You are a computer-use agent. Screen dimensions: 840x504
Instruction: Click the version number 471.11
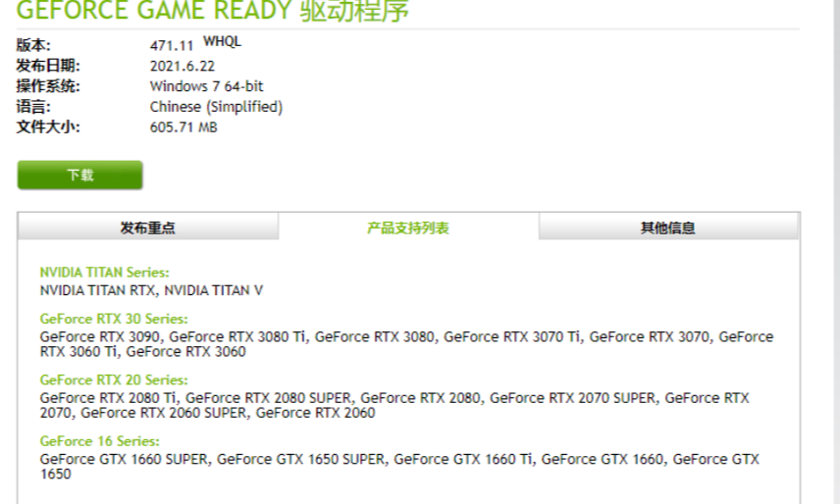pyautogui.click(x=173, y=45)
